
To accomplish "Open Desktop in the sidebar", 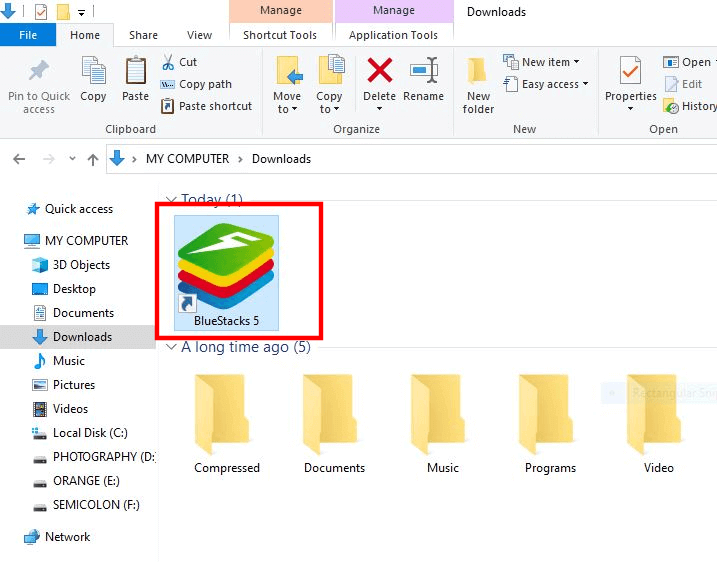I will click(x=64, y=289).
